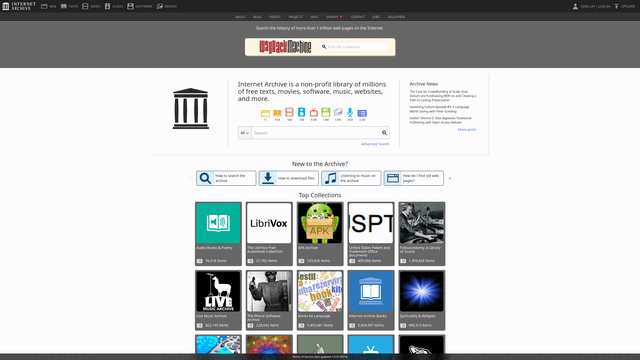Click the large Internet Archive temple logo
The image size is (640, 360).
191,109
